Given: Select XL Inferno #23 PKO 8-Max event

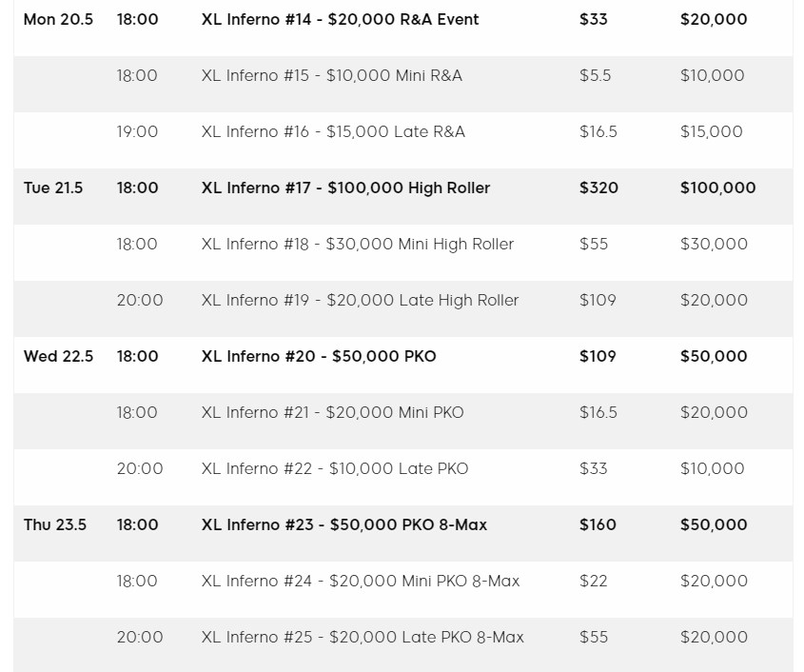Looking at the screenshot, I should coord(344,525).
